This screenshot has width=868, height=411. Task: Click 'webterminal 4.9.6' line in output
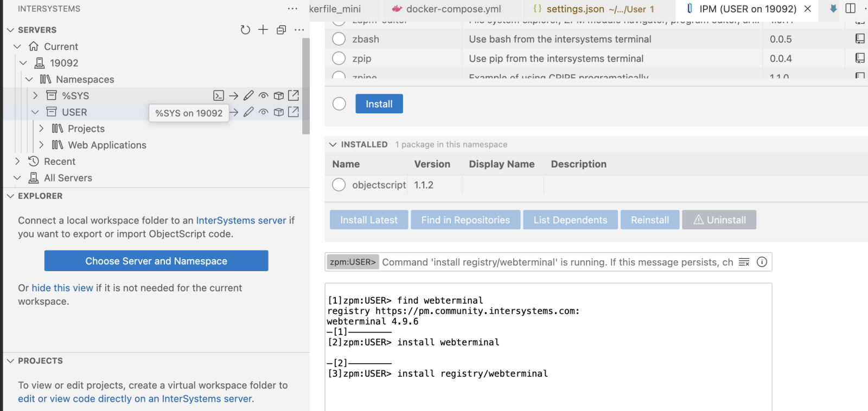373,322
